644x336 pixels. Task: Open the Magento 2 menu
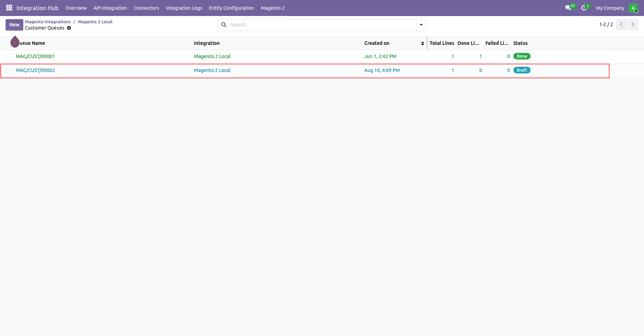[273, 8]
